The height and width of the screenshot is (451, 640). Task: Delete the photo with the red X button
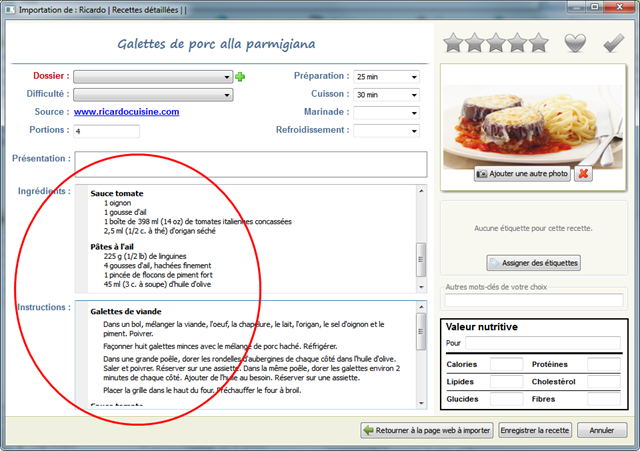(584, 173)
